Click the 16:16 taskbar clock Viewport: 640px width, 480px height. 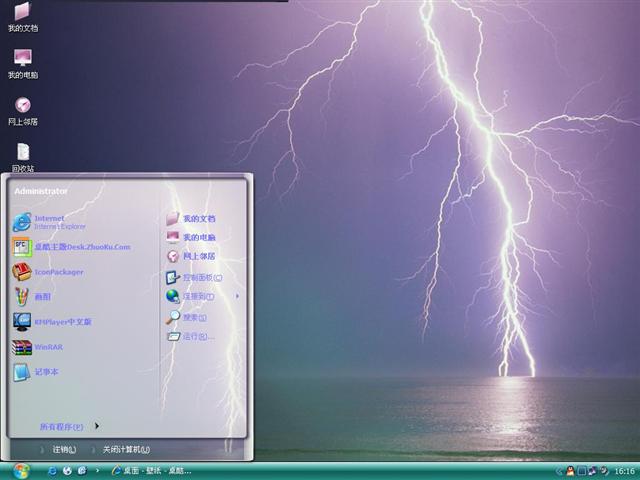pyautogui.click(x=624, y=471)
